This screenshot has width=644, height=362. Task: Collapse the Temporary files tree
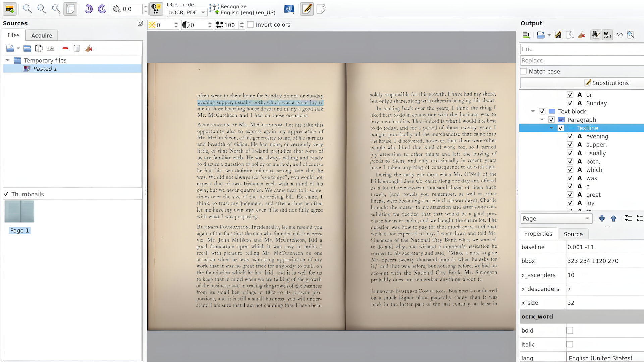pyautogui.click(x=8, y=60)
